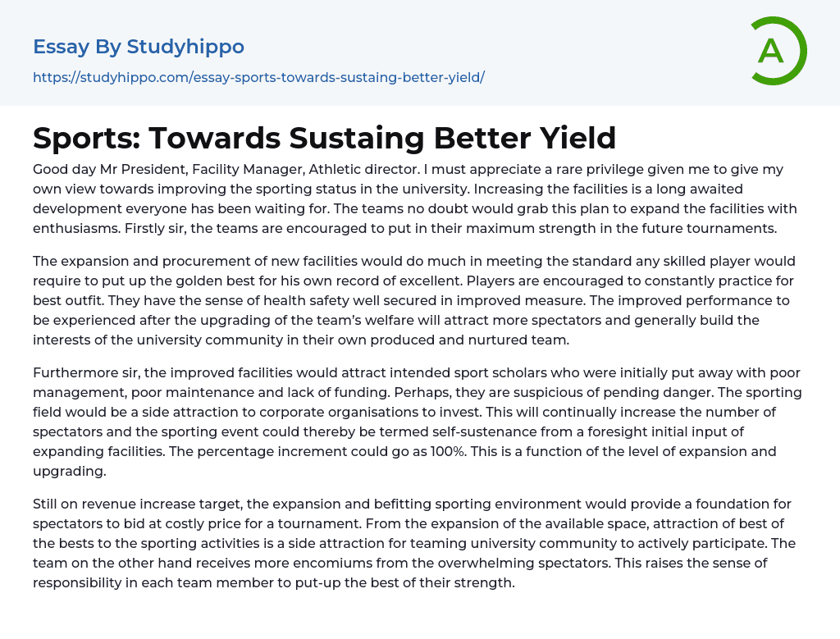Click the green A logo icon

tap(778, 51)
